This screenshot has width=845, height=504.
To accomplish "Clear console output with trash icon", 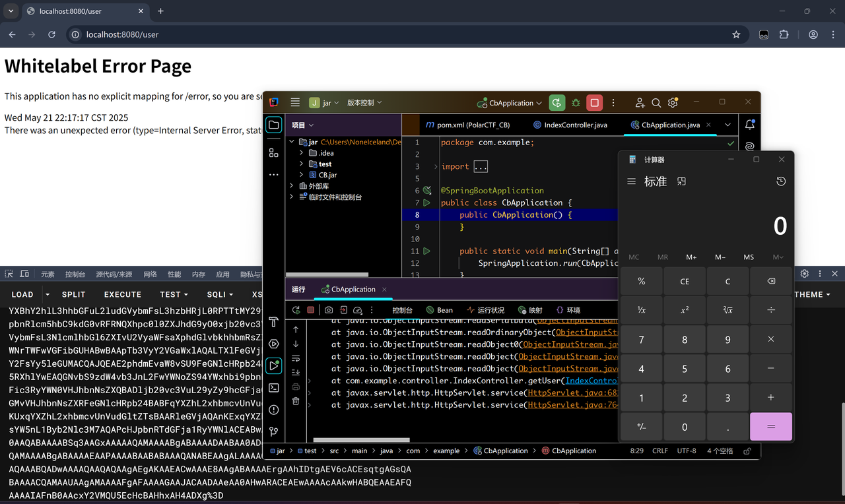I will point(296,401).
